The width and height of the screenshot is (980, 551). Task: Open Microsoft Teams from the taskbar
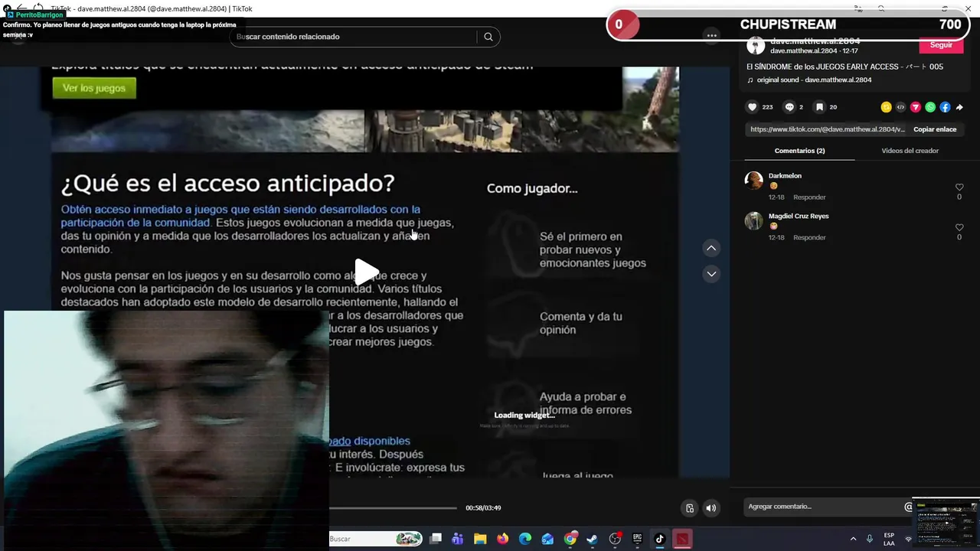point(458,539)
